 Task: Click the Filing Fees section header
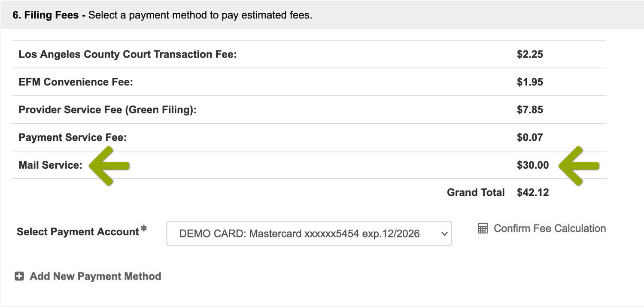click(162, 15)
